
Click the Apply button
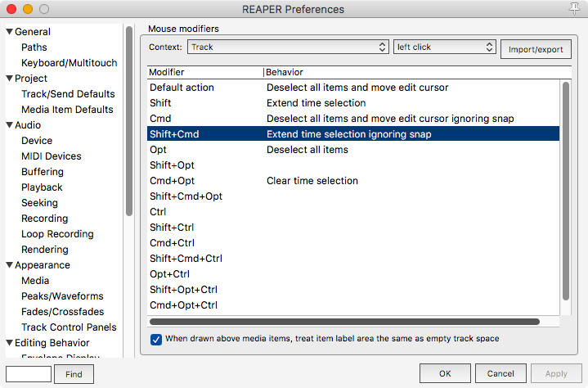(x=556, y=373)
